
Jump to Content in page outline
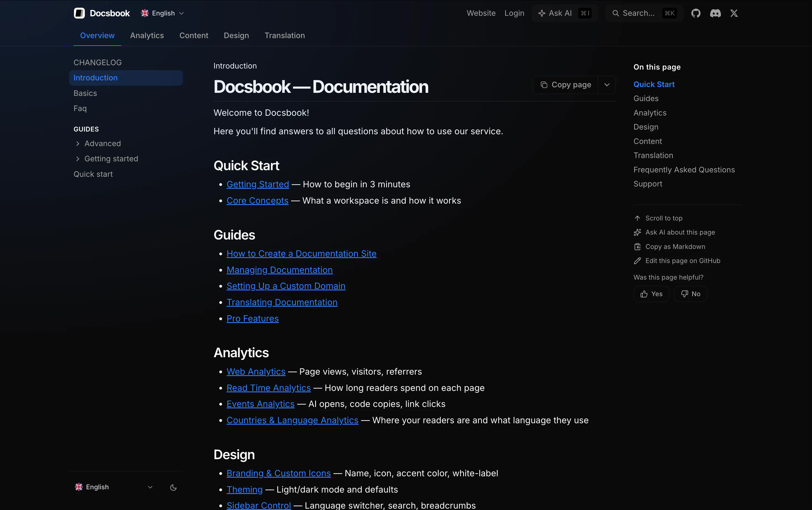647,141
